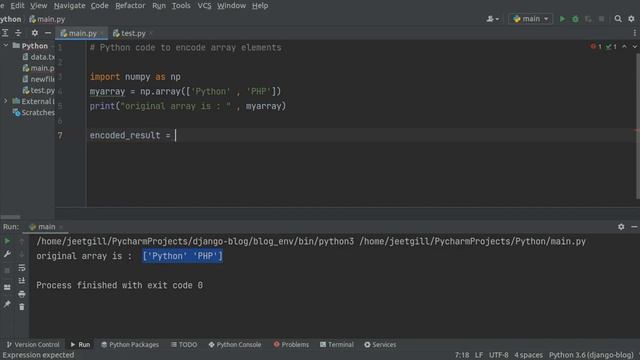Open TODO tool window
This screenshot has height=360, width=640.
(184, 345)
